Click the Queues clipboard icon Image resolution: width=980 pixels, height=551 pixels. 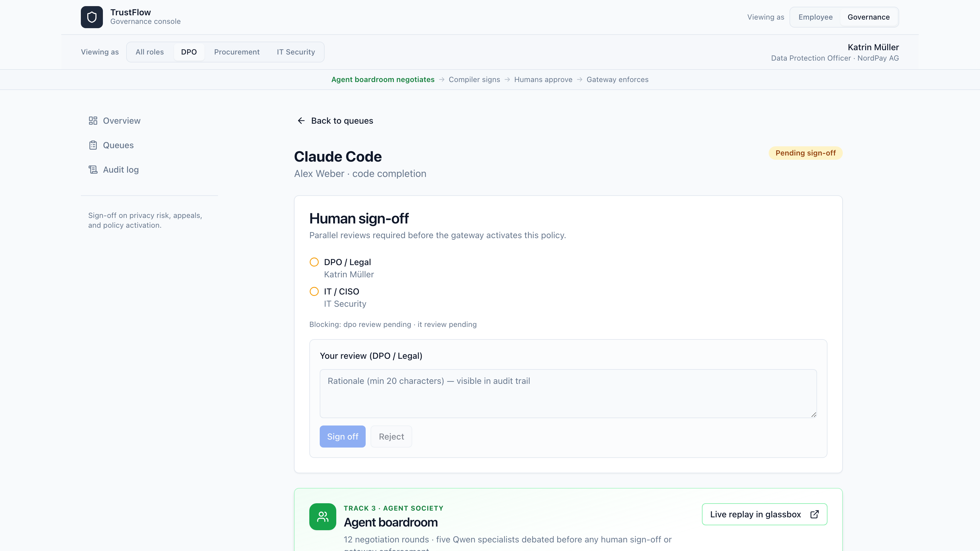tap(93, 145)
